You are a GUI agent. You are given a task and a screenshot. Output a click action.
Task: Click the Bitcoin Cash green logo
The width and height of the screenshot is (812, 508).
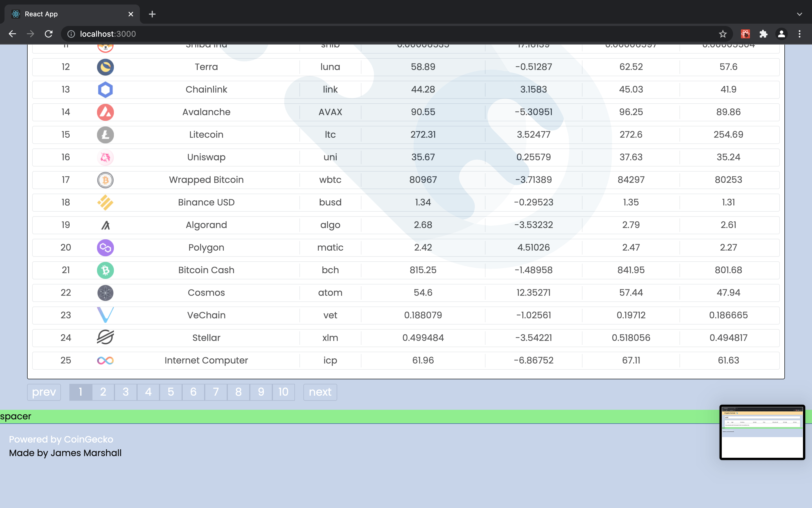(x=105, y=270)
